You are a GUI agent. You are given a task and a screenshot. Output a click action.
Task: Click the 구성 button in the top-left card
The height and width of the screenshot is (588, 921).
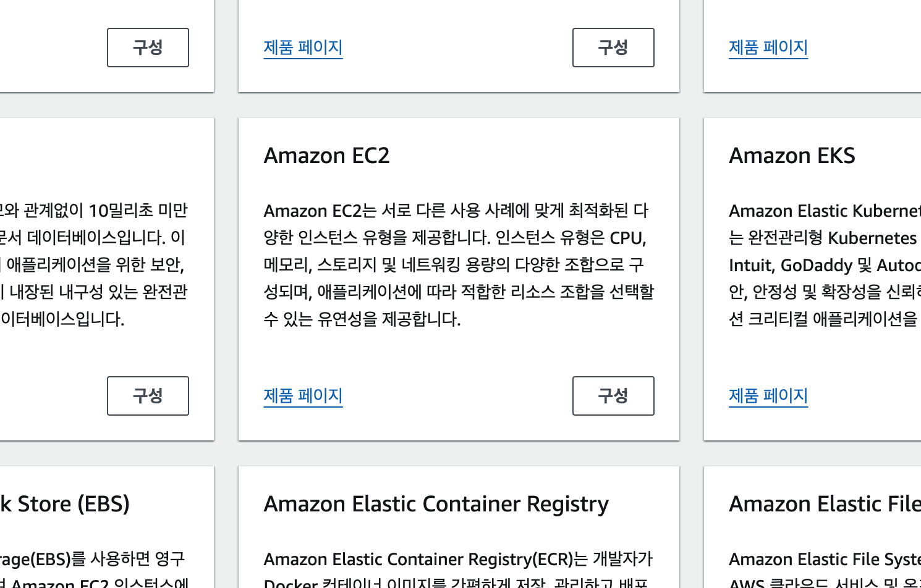click(148, 48)
